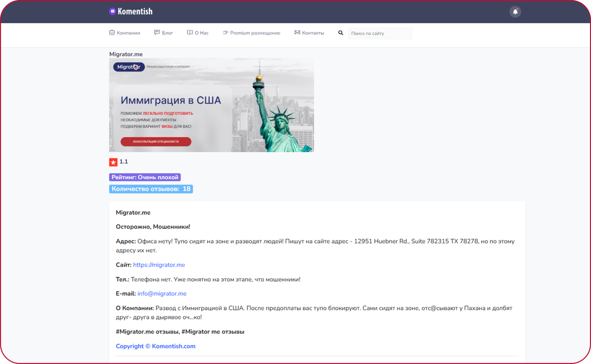Click the Адрес: label in description
This screenshot has height=364, width=591.
point(126,241)
